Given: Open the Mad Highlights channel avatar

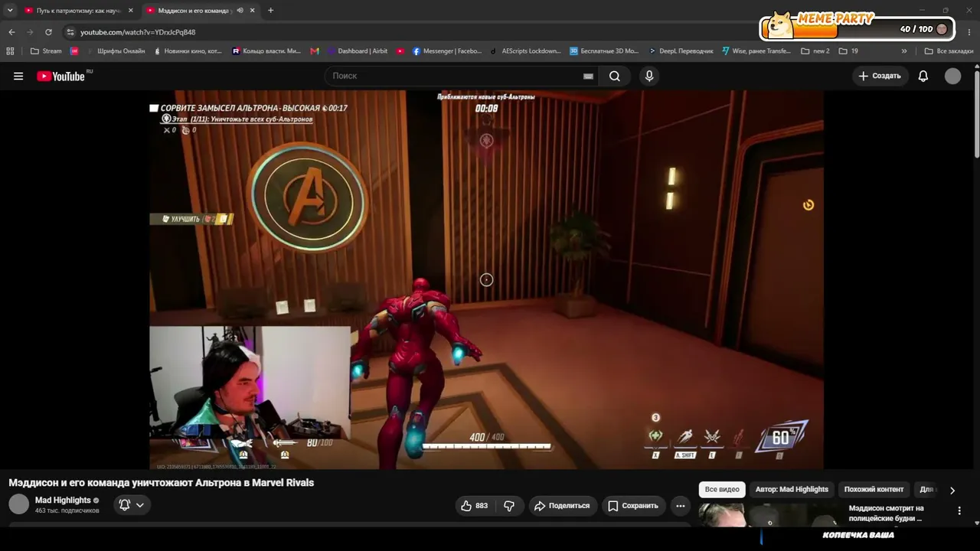Looking at the screenshot, I should tap(18, 504).
